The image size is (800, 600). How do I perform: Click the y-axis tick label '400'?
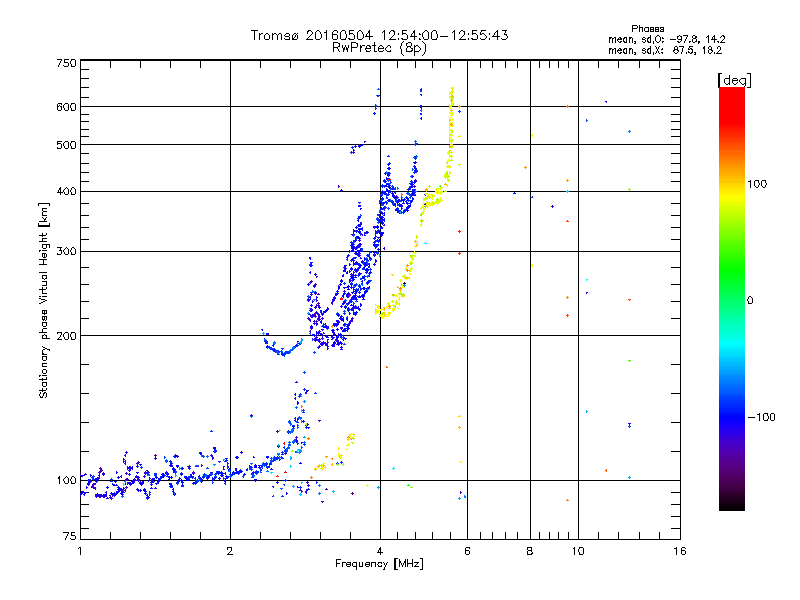(66, 192)
